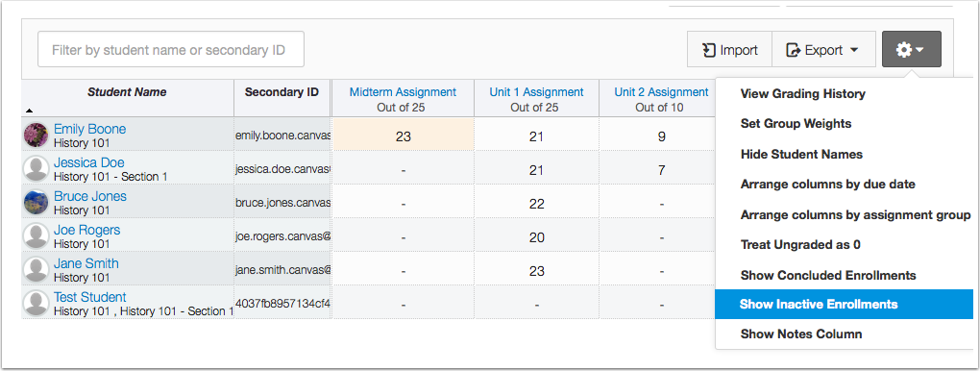This screenshot has width=980, height=371.
Task: Click Jessica Doe's default avatar icon
Action: click(36, 168)
